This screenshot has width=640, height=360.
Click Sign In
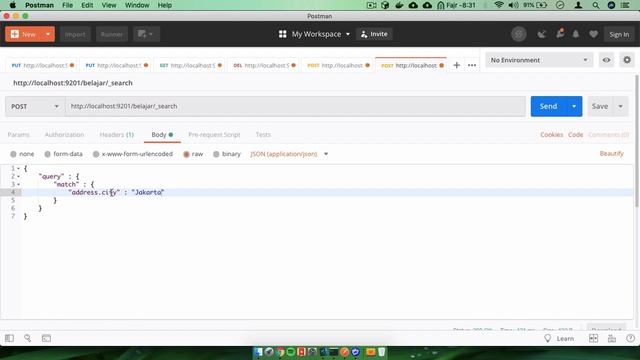coord(619,34)
